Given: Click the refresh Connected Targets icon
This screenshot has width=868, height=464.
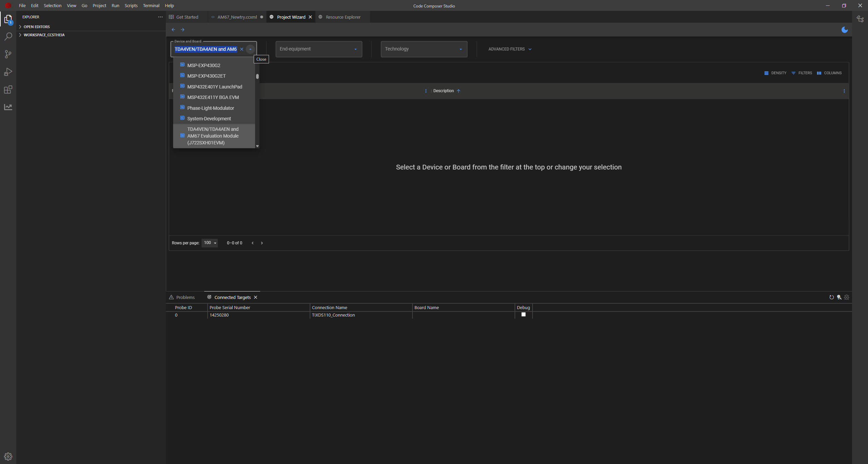Looking at the screenshot, I should (831, 297).
